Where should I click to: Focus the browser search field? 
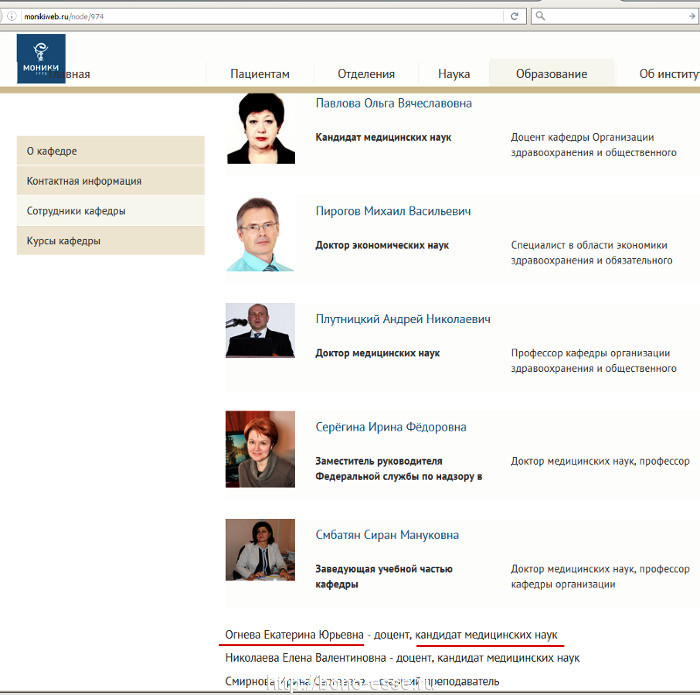(x=616, y=17)
